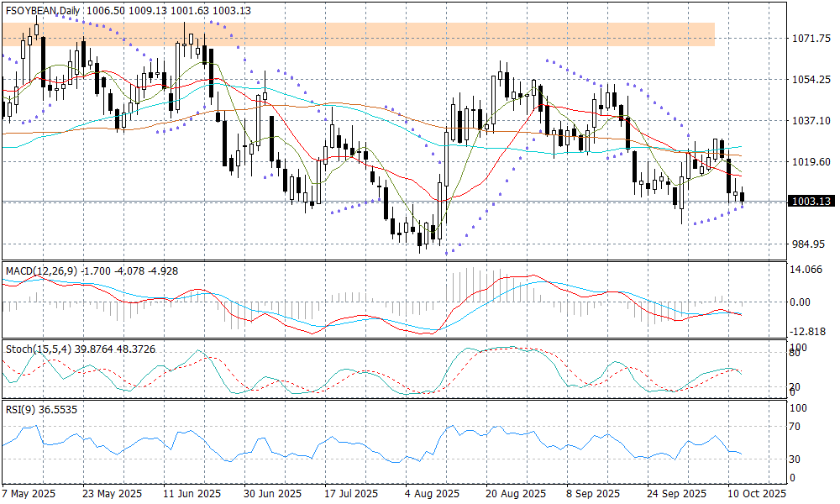Screen dimensions: 840x504
Task: Click the 11 Jun 2025 date label
Action: click(x=192, y=493)
